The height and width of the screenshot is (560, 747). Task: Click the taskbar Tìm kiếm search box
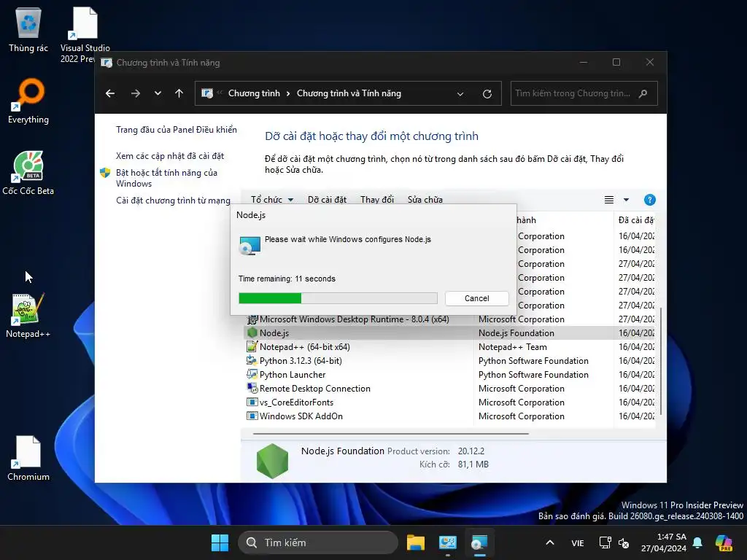pyautogui.click(x=318, y=542)
